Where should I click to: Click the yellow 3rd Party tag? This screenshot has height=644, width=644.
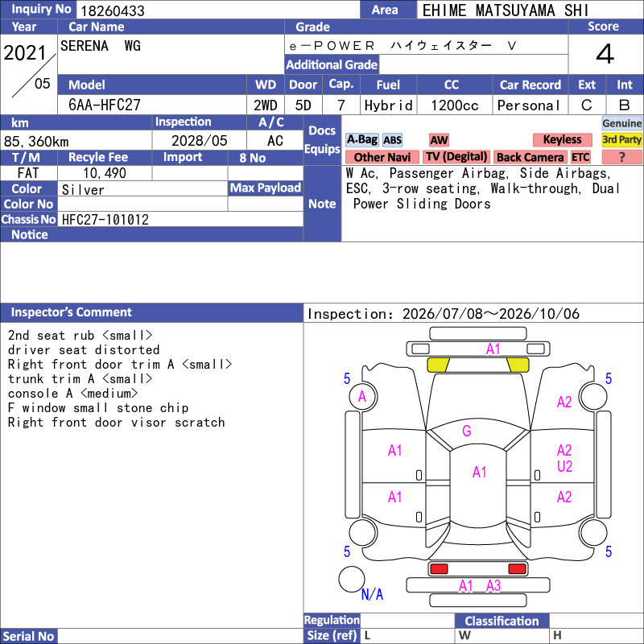(621, 139)
